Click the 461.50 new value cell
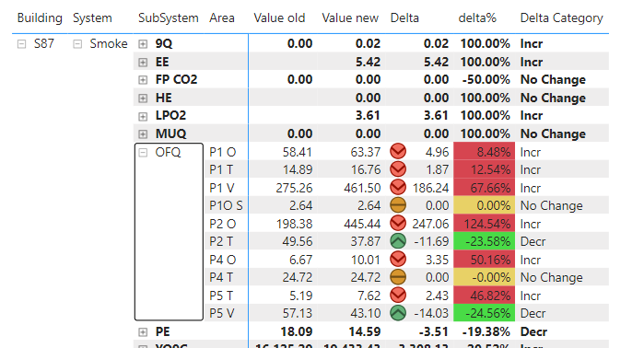The image size is (644, 348). point(362,188)
